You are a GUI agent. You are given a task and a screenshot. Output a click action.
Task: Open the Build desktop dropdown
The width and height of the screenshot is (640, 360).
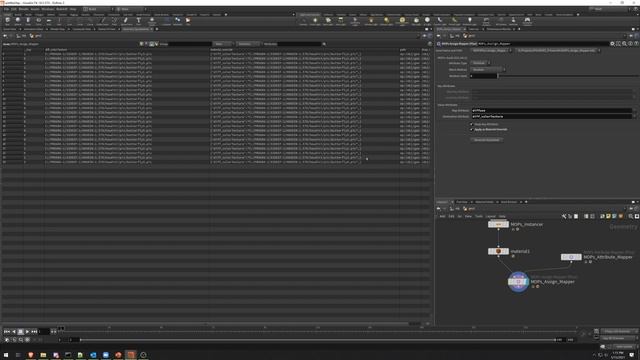pyautogui.click(x=97, y=9)
